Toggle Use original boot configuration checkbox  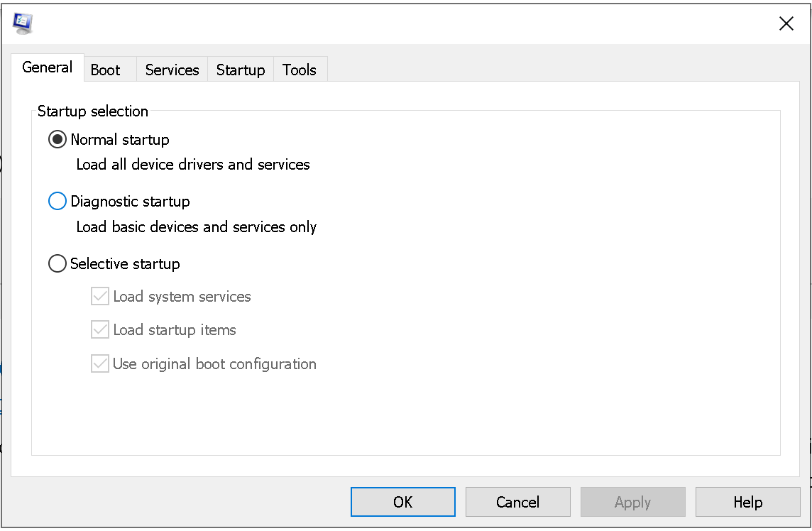[x=100, y=364]
